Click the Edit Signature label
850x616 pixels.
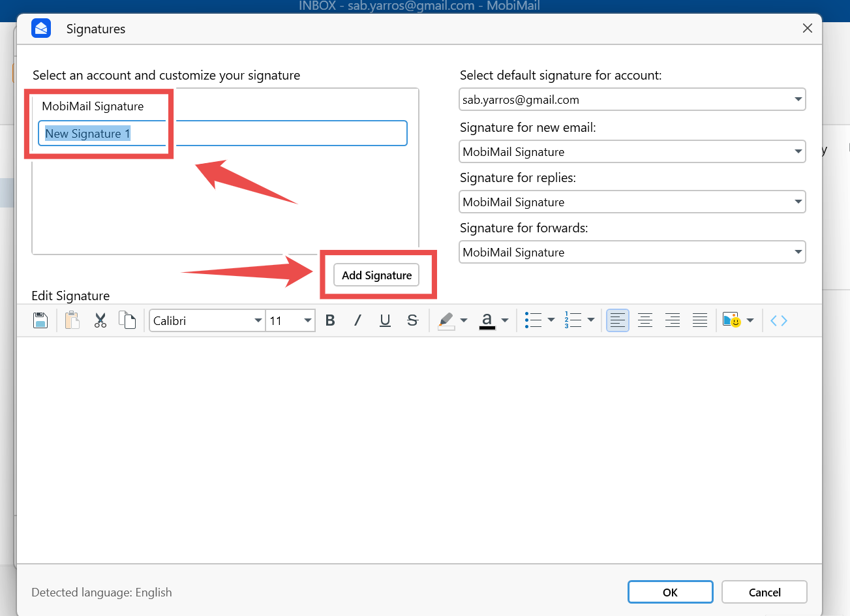tap(70, 296)
